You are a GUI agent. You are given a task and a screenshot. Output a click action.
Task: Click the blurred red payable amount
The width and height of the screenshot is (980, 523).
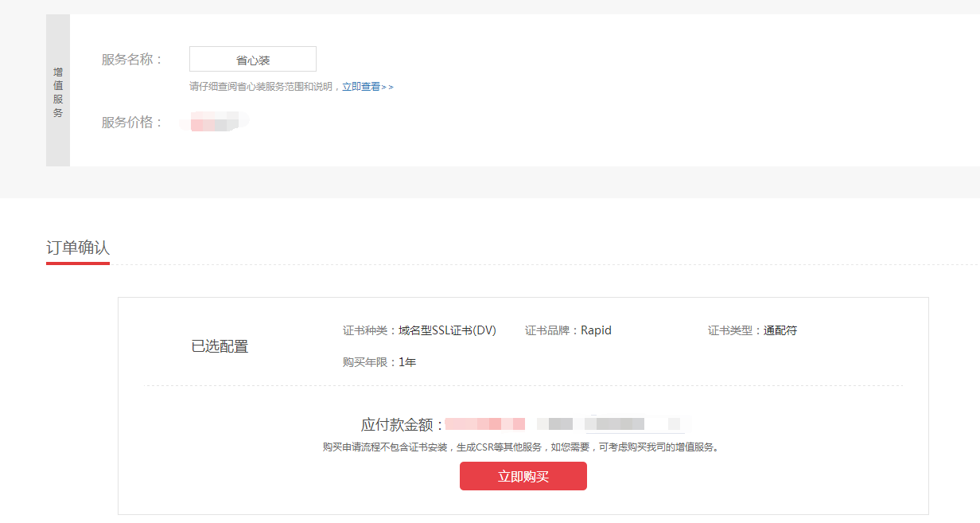coord(484,424)
